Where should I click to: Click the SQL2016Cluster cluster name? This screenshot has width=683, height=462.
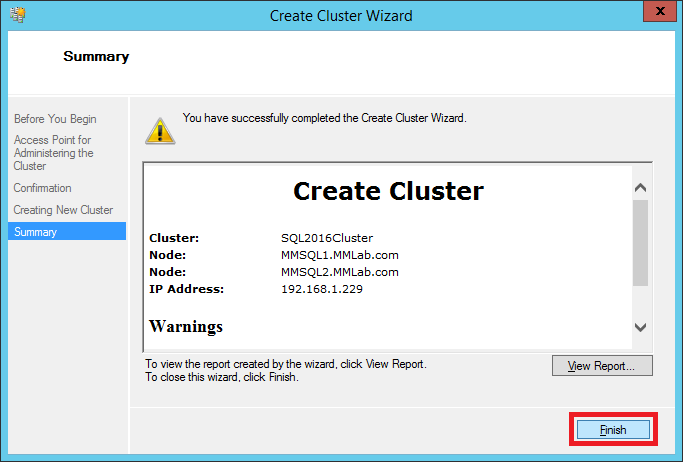[326, 238]
